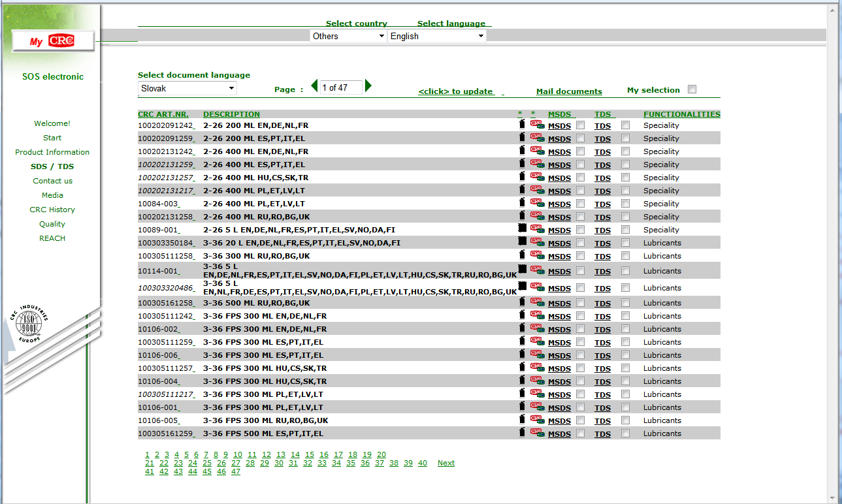Open the MSDS link for article 100202131258

(x=559, y=217)
